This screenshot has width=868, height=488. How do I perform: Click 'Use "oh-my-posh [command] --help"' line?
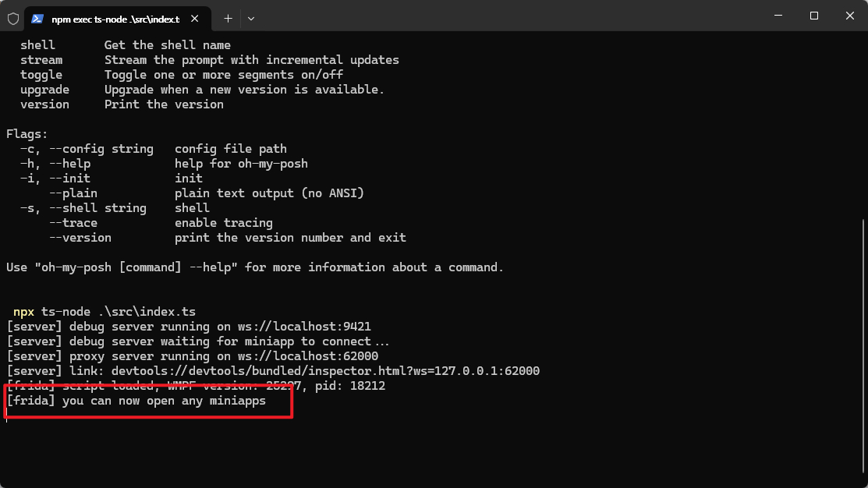pyautogui.click(x=255, y=268)
